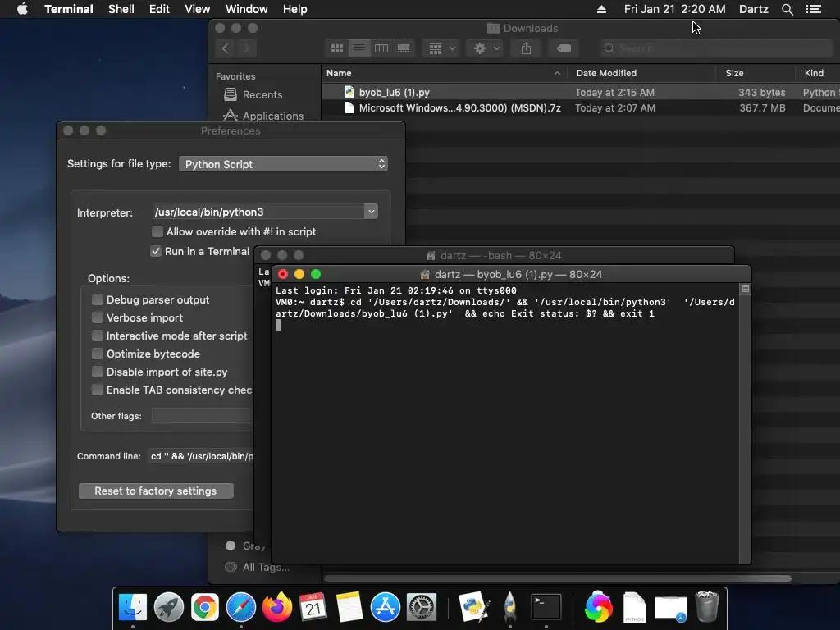Go back in Finder window

pos(226,48)
